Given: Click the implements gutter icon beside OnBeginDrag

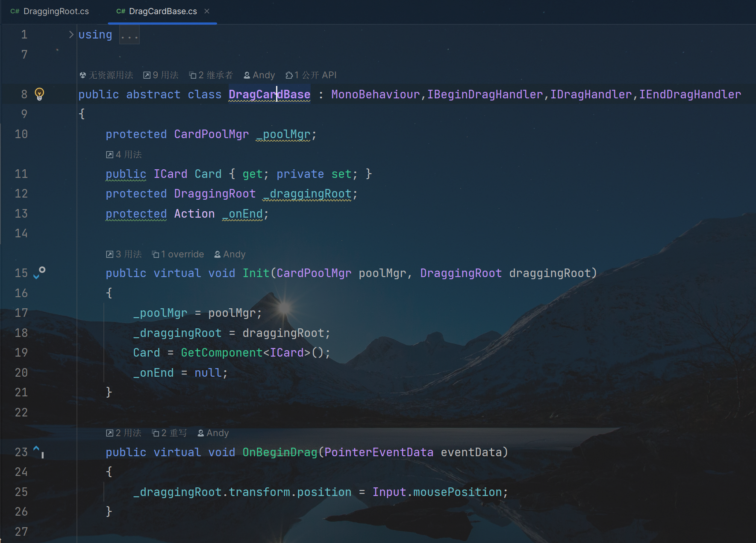Looking at the screenshot, I should pyautogui.click(x=39, y=451).
